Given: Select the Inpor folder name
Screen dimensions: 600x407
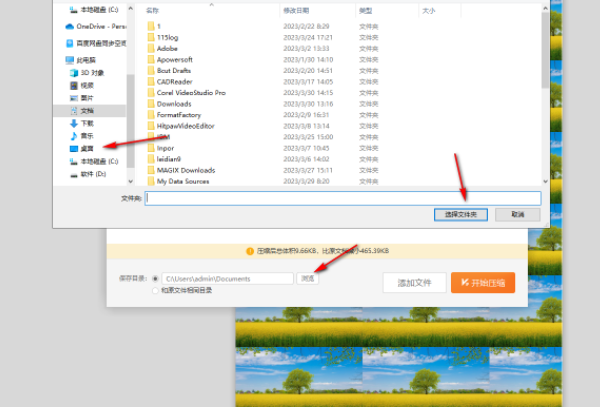Looking at the screenshot, I should tap(165, 148).
